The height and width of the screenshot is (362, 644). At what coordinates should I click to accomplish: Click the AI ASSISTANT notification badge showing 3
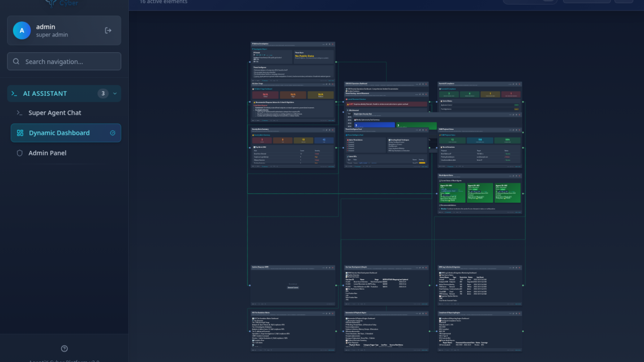(x=102, y=93)
